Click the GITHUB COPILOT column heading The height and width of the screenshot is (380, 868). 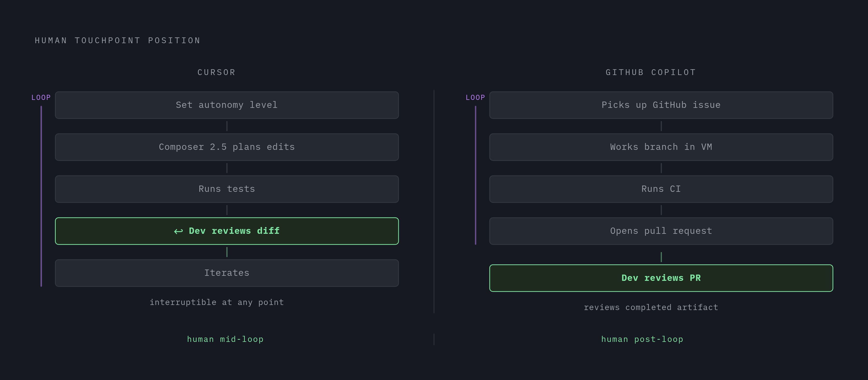(651, 72)
